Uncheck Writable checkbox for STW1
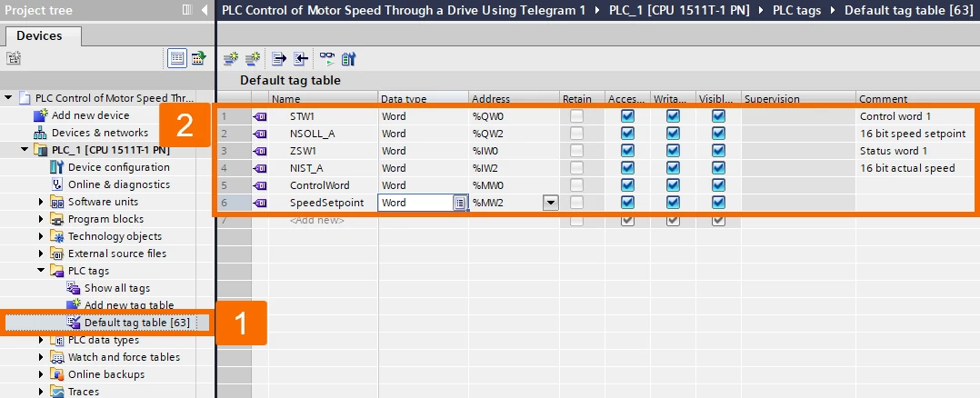Screen dimensions: 980x398 [x=673, y=116]
